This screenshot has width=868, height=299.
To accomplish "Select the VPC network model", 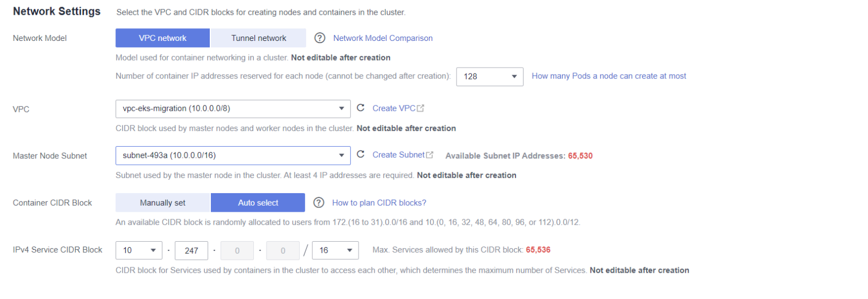I will click(162, 38).
